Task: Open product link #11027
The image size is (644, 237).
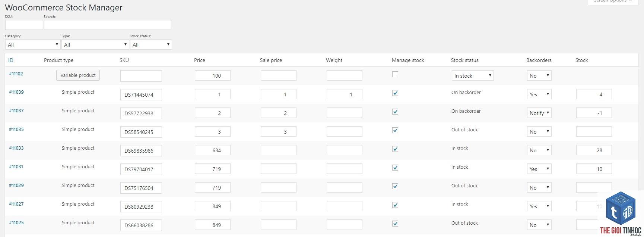Action: pyautogui.click(x=16, y=204)
